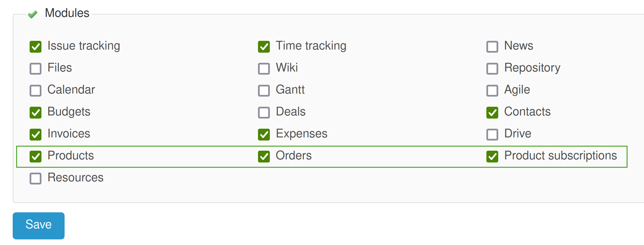The image size is (644, 245).
Task: Disable the Orders module
Action: 264,157
